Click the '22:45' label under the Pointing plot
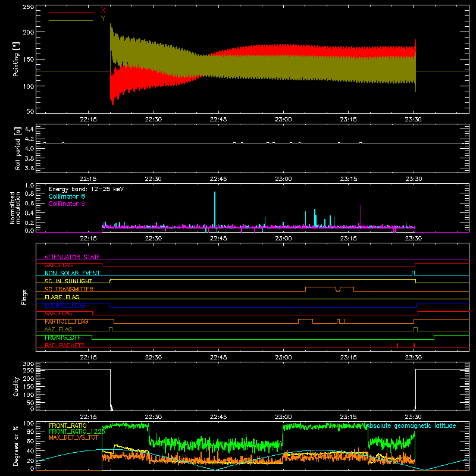Screen dimensions: 476x476 [218, 120]
